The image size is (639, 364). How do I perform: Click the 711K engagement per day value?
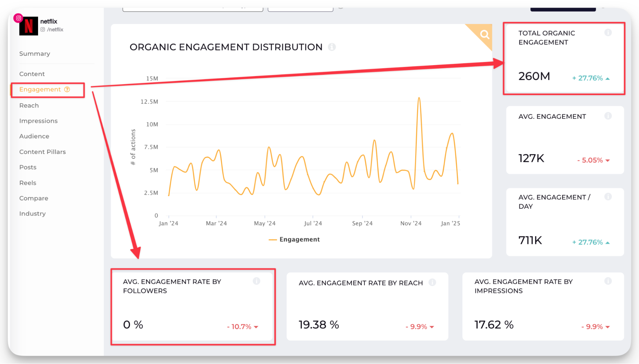tap(530, 240)
